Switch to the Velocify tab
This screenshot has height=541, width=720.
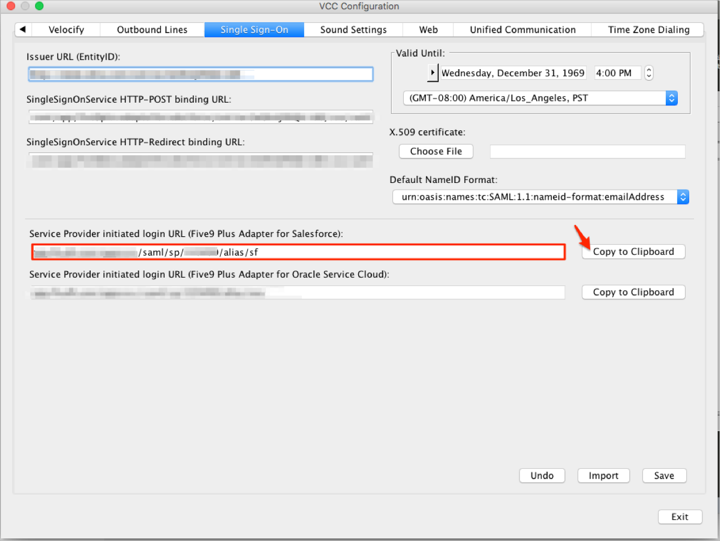69,30
